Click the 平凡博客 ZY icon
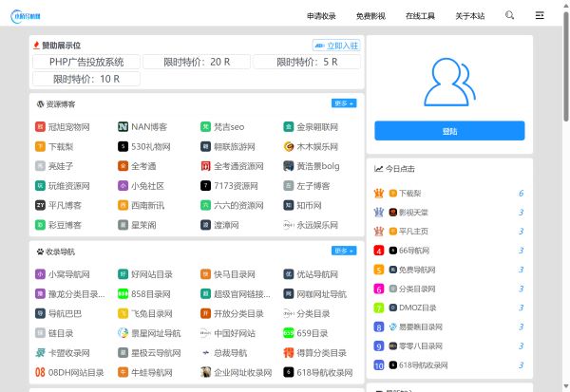This screenshot has width=570, height=392. pos(40,205)
